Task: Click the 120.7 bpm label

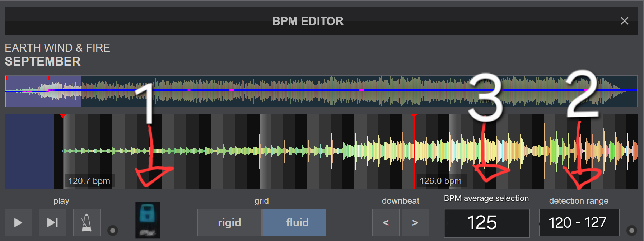Action: coord(89,181)
